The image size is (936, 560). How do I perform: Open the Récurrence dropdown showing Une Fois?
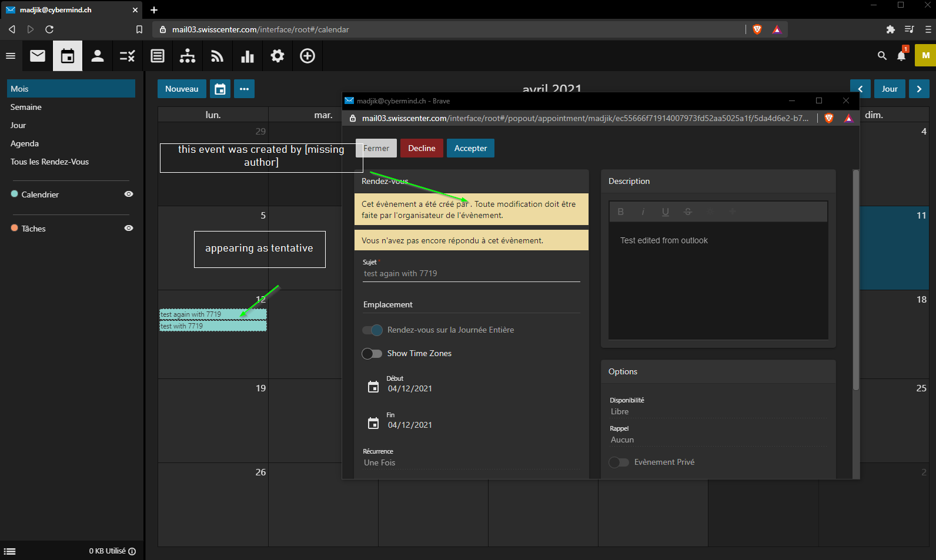pos(470,462)
